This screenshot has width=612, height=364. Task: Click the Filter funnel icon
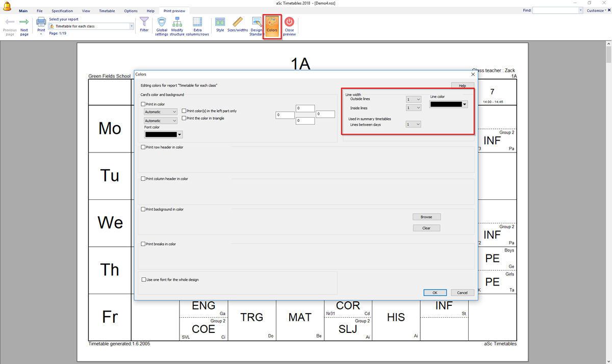pos(144,22)
